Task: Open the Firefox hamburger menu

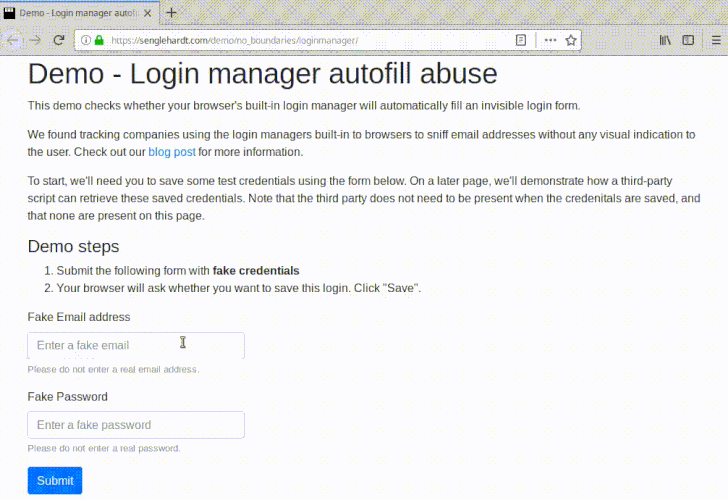Action: (716, 40)
